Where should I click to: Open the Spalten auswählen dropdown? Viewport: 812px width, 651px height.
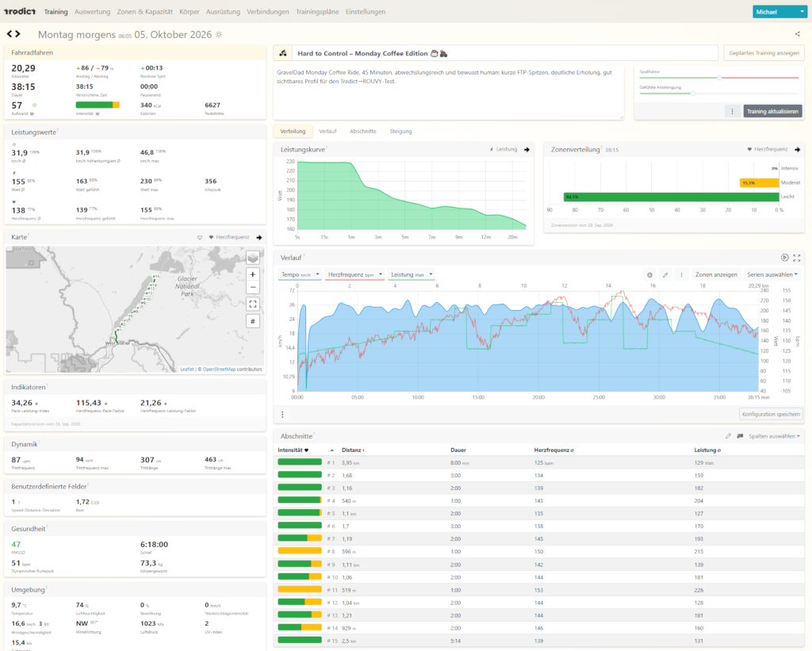[774, 436]
